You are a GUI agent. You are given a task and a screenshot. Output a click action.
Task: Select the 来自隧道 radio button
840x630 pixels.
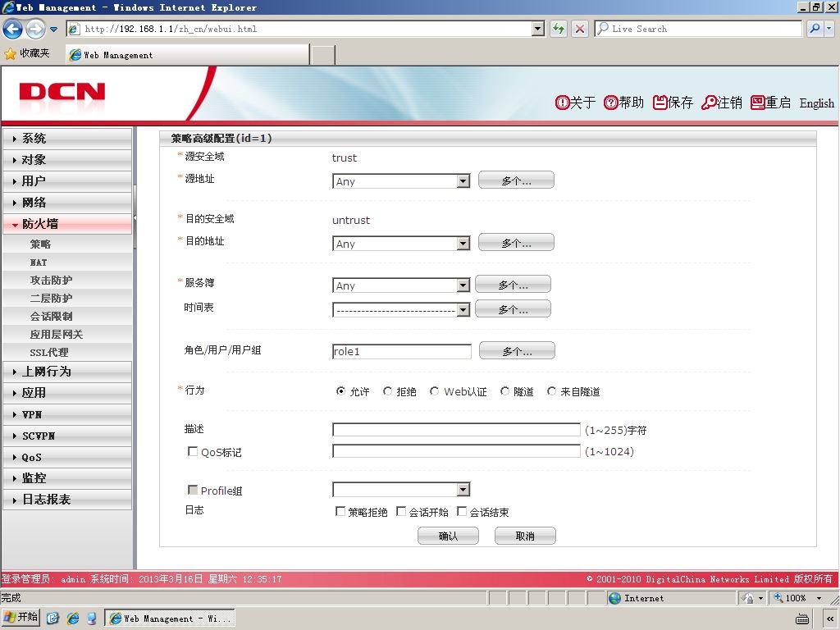click(x=551, y=391)
